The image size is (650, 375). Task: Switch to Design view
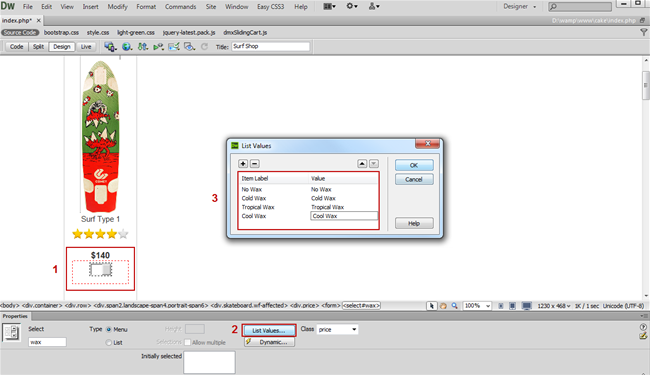point(61,47)
